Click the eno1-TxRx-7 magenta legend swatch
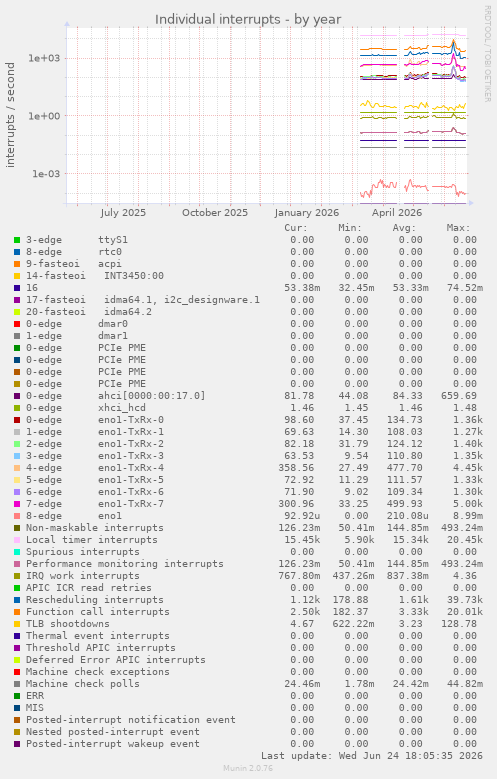This screenshot has height=779, width=497. (x=17, y=504)
